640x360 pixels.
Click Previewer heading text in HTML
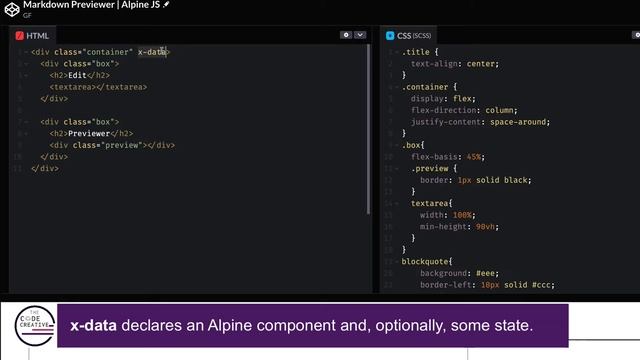pos(89,133)
